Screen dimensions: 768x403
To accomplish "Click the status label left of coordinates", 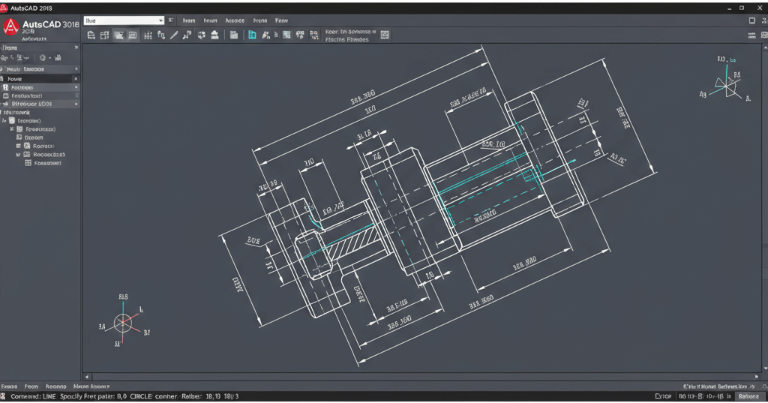I will [663, 396].
